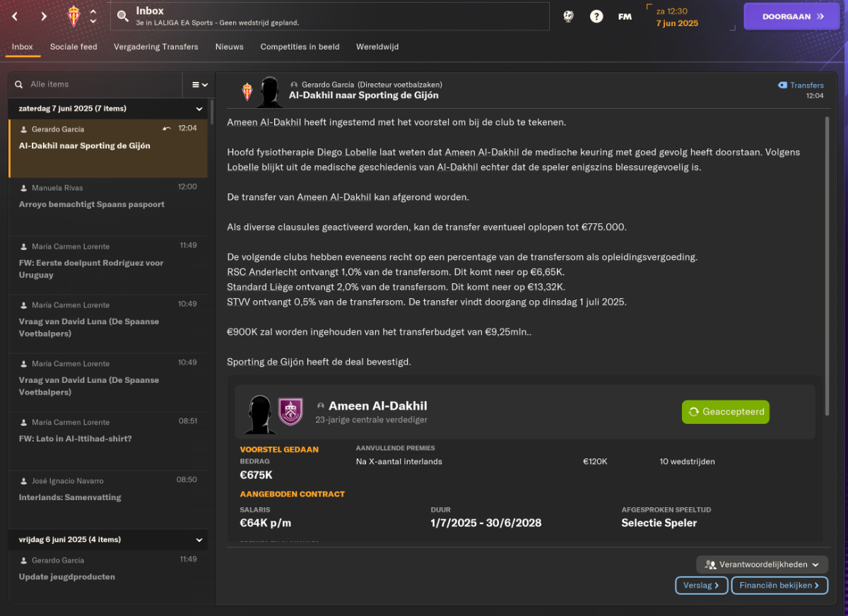This screenshot has width=848, height=616.
Task: Switch to the Sociale feed tab
Action: tap(73, 47)
